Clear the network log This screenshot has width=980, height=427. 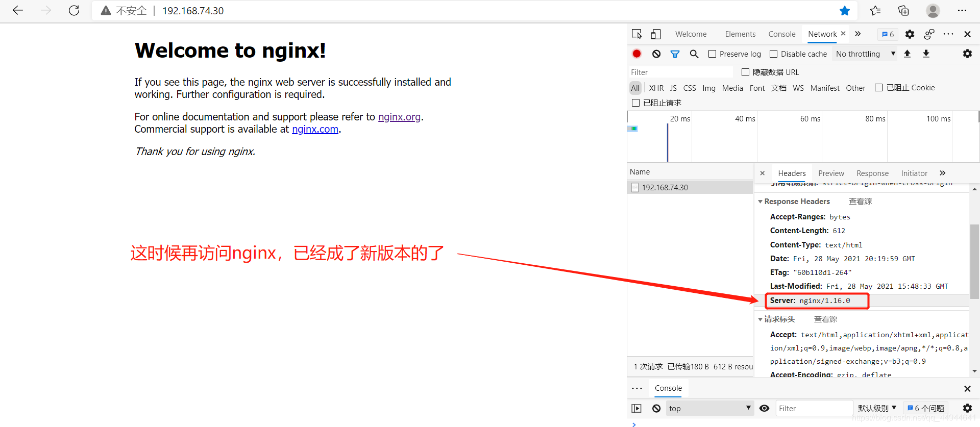[x=656, y=54]
